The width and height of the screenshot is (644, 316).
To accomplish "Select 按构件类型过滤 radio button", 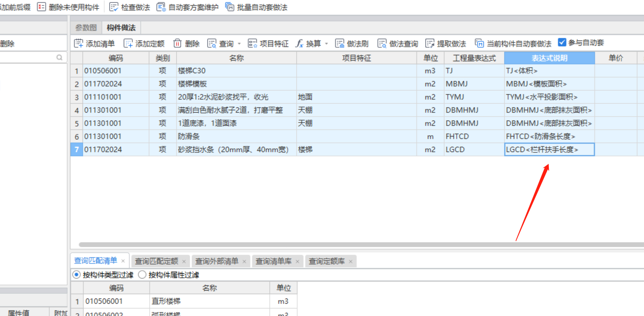I will point(77,275).
